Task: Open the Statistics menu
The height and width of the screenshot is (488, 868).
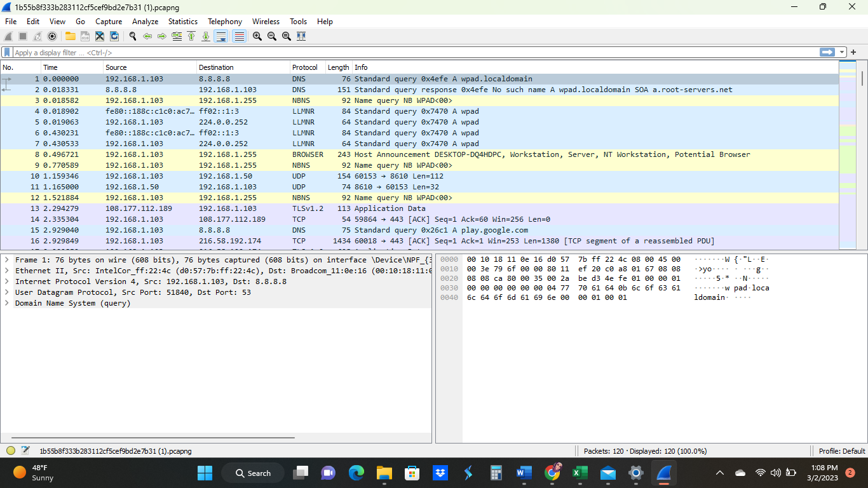Action: pos(183,21)
